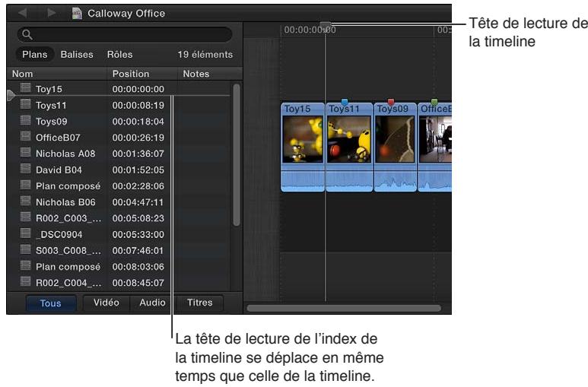The image size is (588, 387).
Task: Click the clip icon beside _DSC0904
Action: pos(26,233)
